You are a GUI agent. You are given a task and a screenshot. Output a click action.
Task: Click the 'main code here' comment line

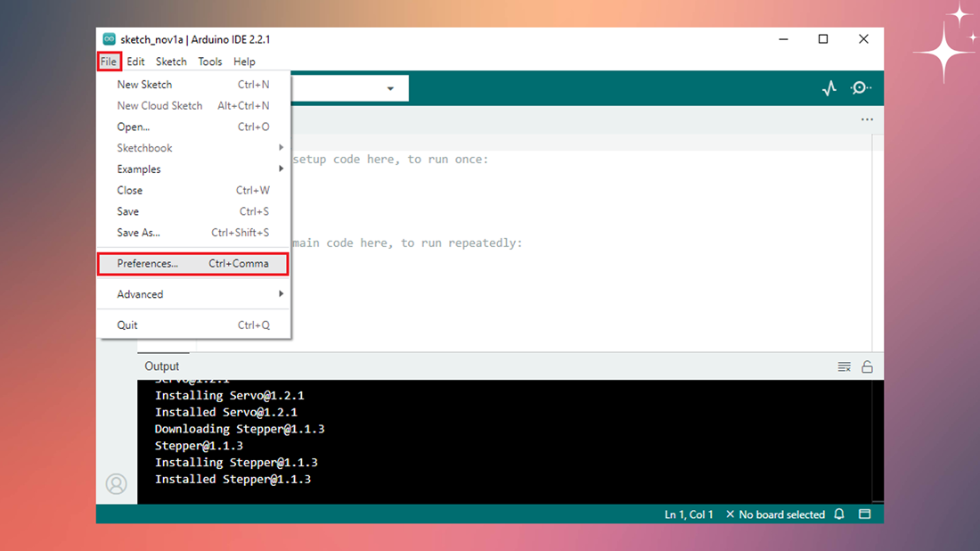pos(407,243)
